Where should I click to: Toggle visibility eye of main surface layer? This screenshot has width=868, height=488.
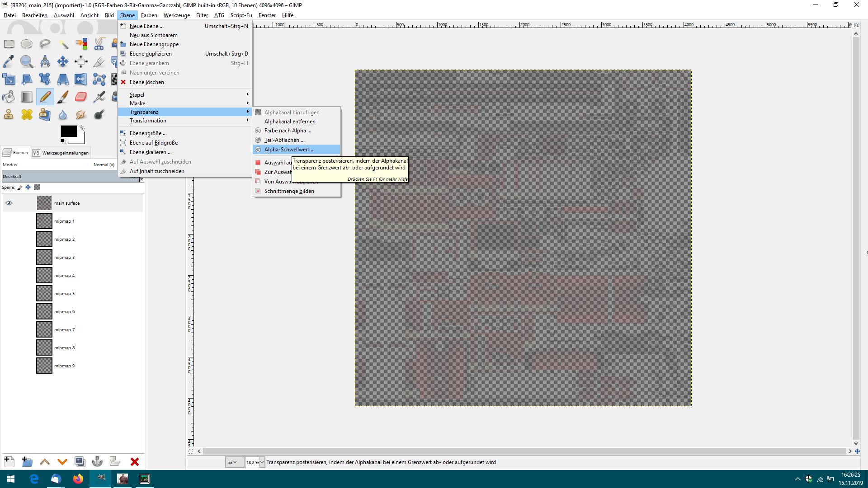coord(9,203)
